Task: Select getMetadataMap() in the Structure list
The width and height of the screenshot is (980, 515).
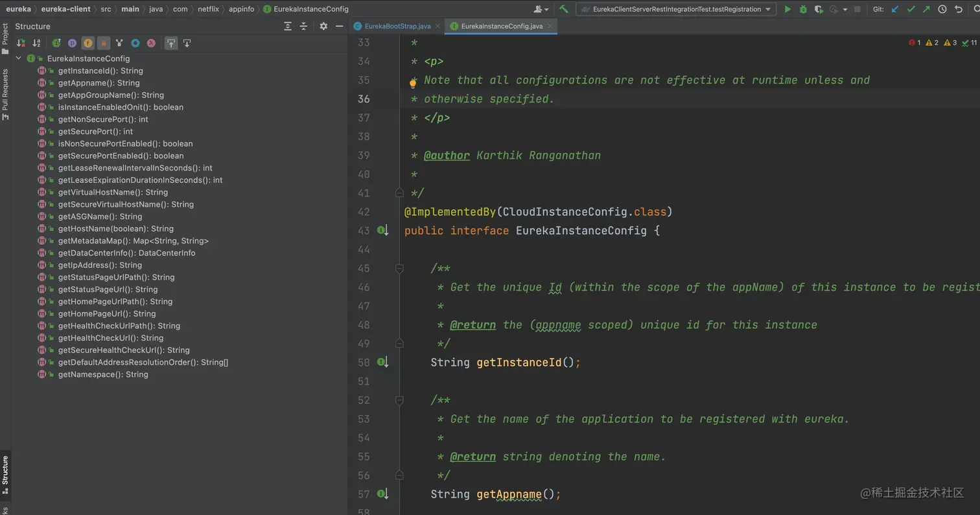Action: (x=133, y=241)
